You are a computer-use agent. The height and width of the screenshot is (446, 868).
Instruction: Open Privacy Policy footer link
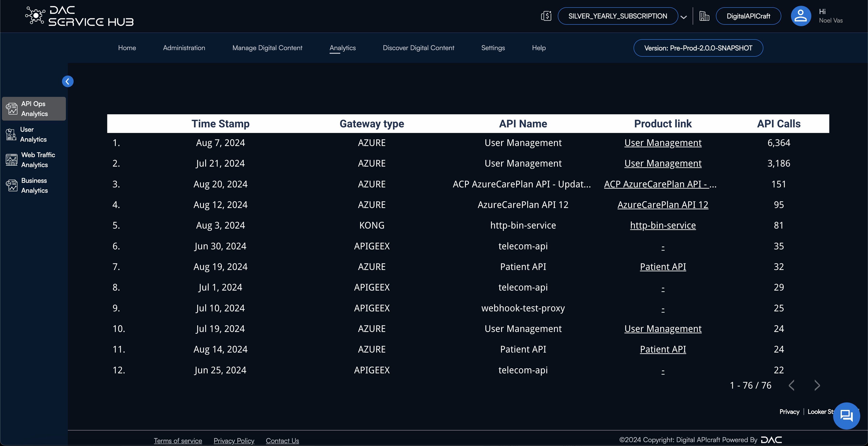click(234, 441)
